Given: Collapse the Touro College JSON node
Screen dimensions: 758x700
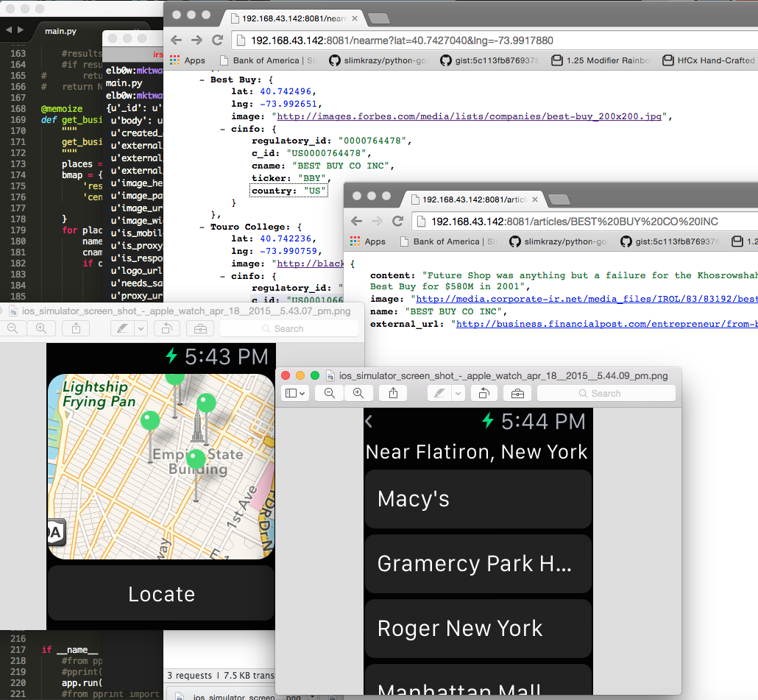Looking at the screenshot, I should pyautogui.click(x=202, y=227).
